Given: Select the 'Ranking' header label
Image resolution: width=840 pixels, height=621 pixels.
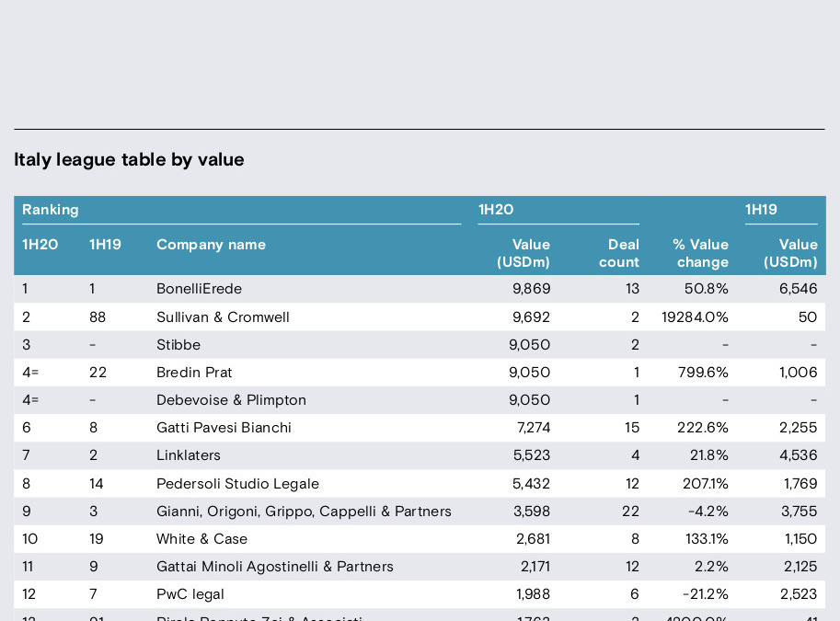Looking at the screenshot, I should (x=51, y=210).
